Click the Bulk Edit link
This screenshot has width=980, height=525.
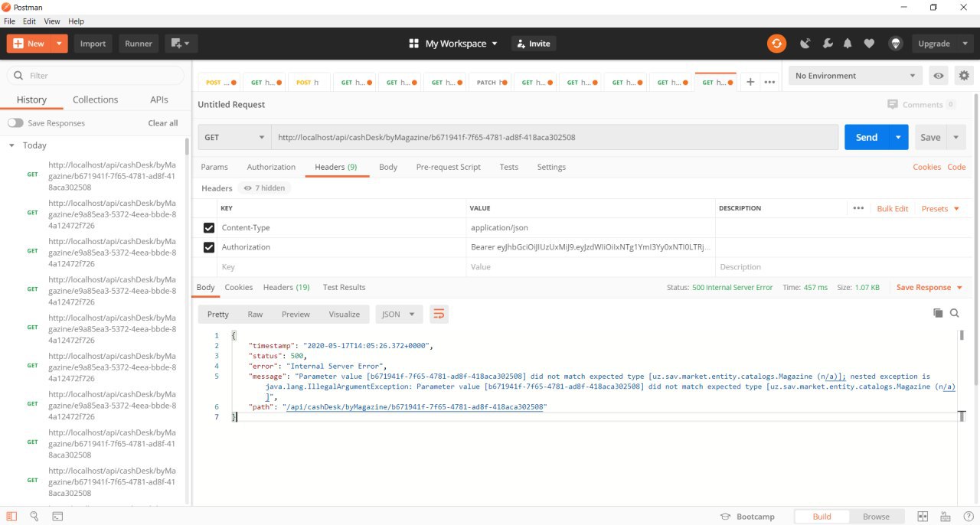[x=893, y=208]
